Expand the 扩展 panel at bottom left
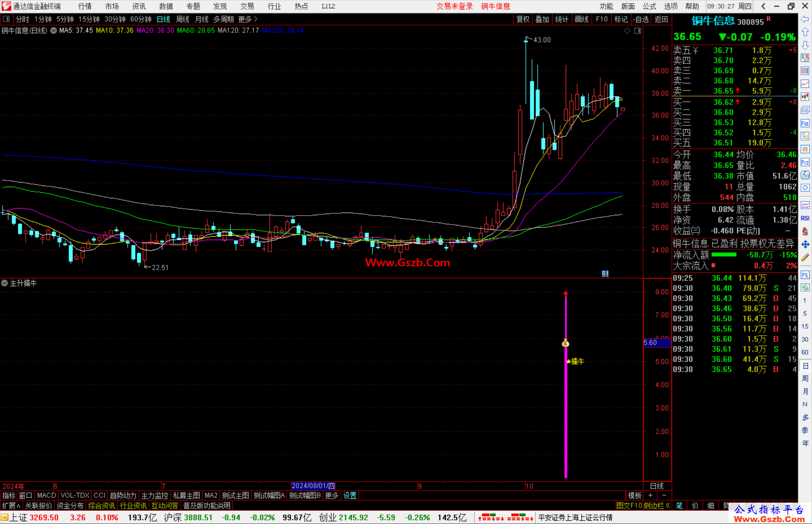Screen dimensions: 812x524 click(11, 506)
